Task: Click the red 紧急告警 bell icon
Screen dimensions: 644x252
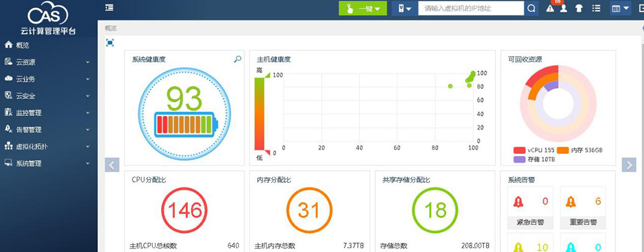Action: click(x=518, y=201)
